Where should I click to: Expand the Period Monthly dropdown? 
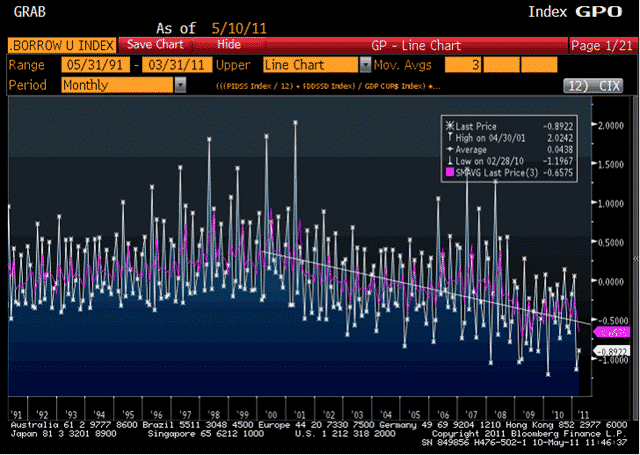[180, 86]
